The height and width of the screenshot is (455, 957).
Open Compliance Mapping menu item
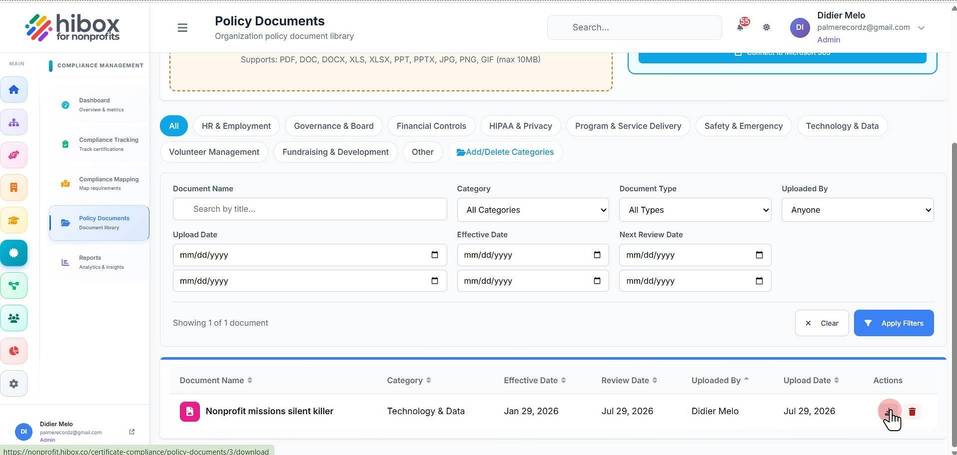(x=99, y=184)
